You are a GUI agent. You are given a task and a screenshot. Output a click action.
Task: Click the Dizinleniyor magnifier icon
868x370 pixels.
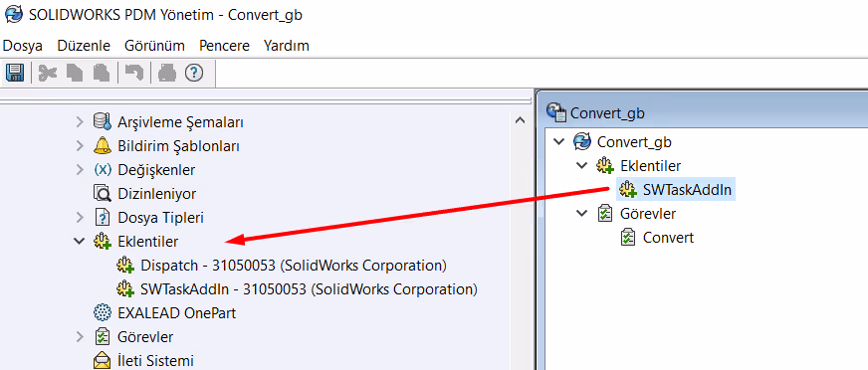pos(103,194)
